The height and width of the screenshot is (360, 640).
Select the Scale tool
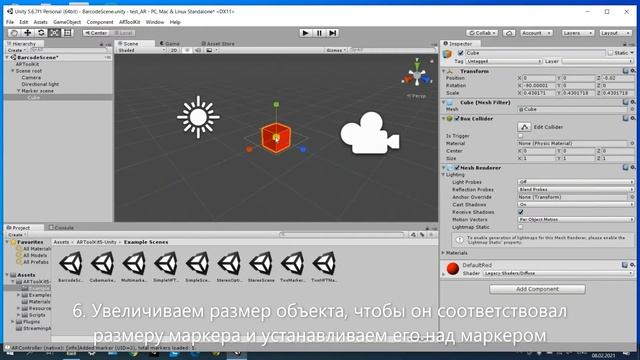pyautogui.click(x=54, y=33)
